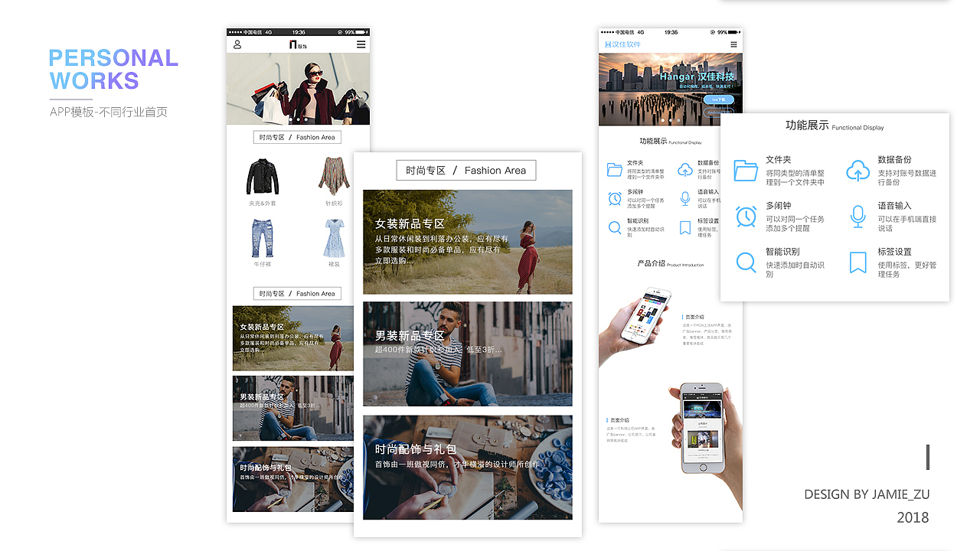The image size is (980, 551).
Task: Click 功能展示 heading in 汉佳 phone screen
Action: click(x=653, y=142)
